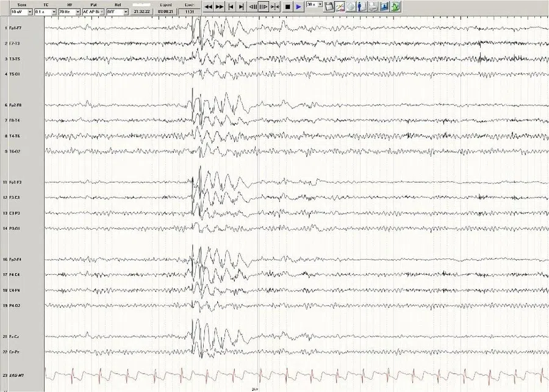Select channel label F8-T4
The height and width of the screenshot is (392, 549).
[x=15, y=120]
